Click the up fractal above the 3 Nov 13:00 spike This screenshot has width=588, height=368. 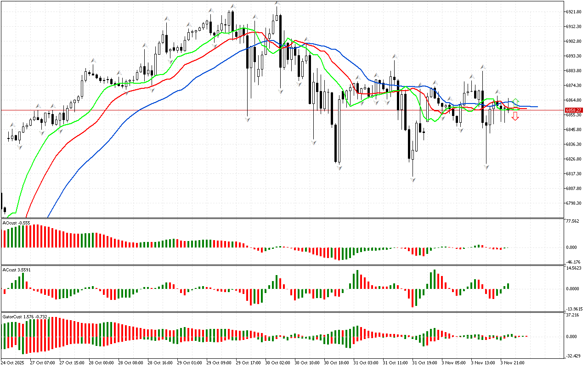coord(483,67)
